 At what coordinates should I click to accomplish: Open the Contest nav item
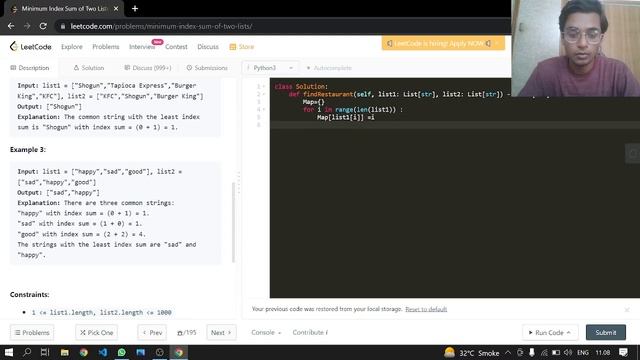(176, 47)
